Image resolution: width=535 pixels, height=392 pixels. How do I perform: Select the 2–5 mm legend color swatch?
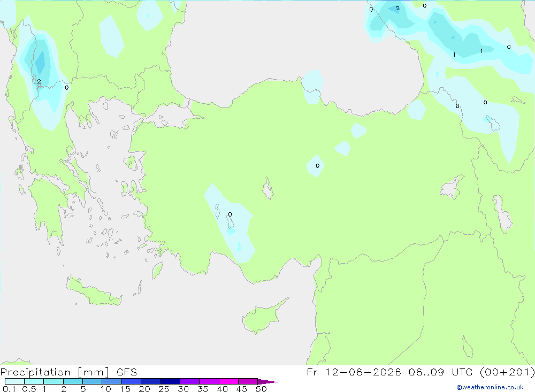tap(73, 381)
